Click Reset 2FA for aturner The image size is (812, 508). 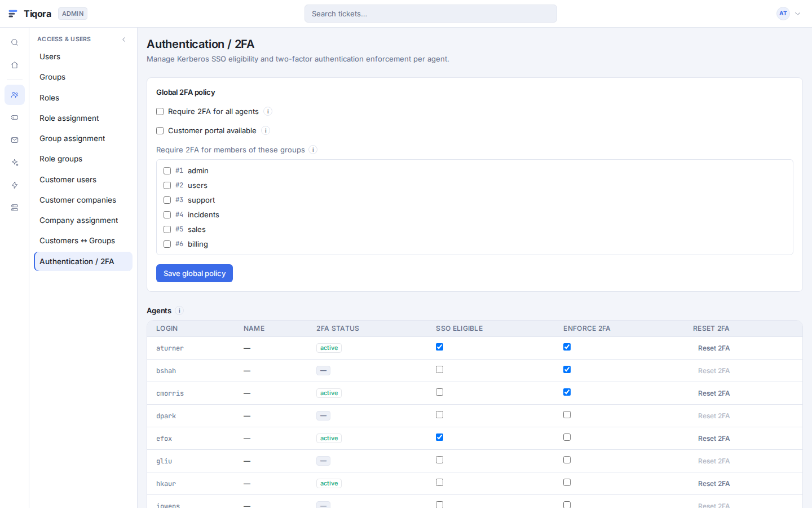click(714, 348)
